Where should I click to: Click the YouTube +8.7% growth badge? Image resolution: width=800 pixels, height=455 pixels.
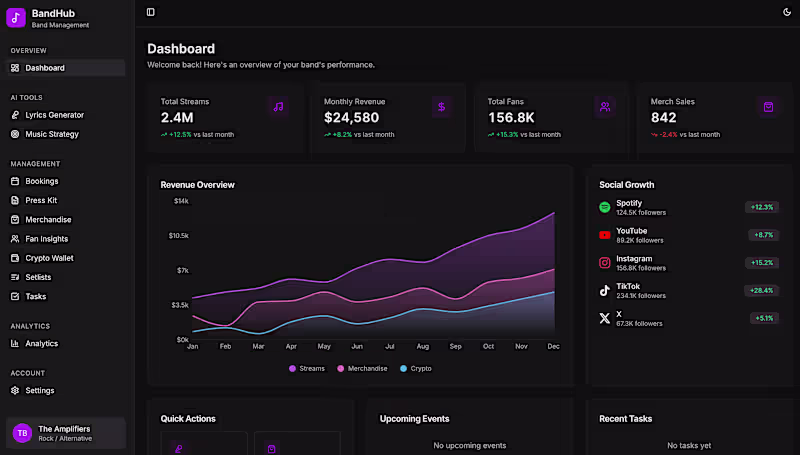click(763, 235)
